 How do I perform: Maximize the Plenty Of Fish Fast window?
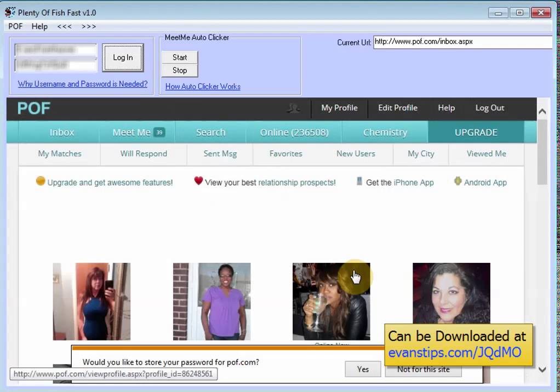[x=519, y=13]
